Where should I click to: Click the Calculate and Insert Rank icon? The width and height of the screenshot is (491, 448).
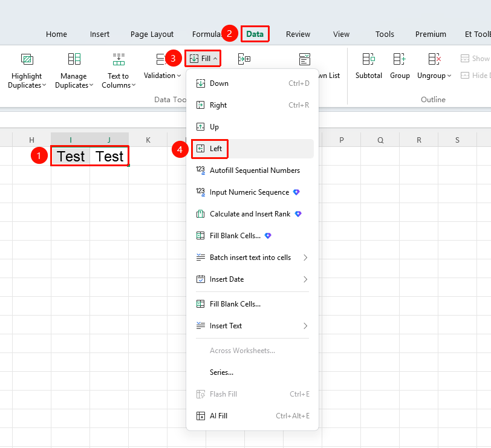tap(200, 214)
